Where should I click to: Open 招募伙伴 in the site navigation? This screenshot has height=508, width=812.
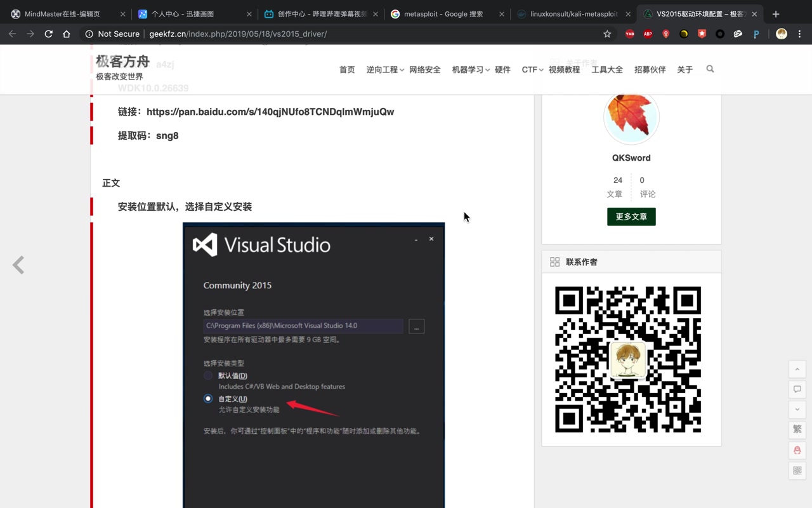[x=650, y=70]
